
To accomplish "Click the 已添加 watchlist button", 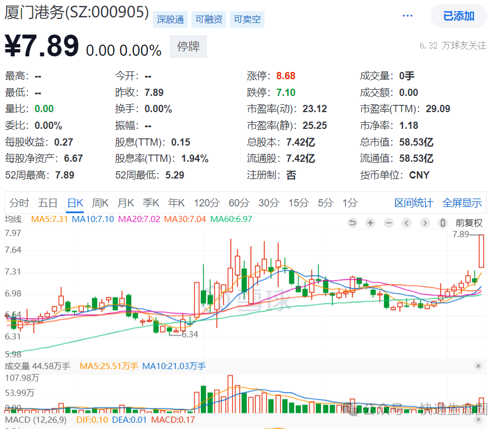I will (459, 16).
